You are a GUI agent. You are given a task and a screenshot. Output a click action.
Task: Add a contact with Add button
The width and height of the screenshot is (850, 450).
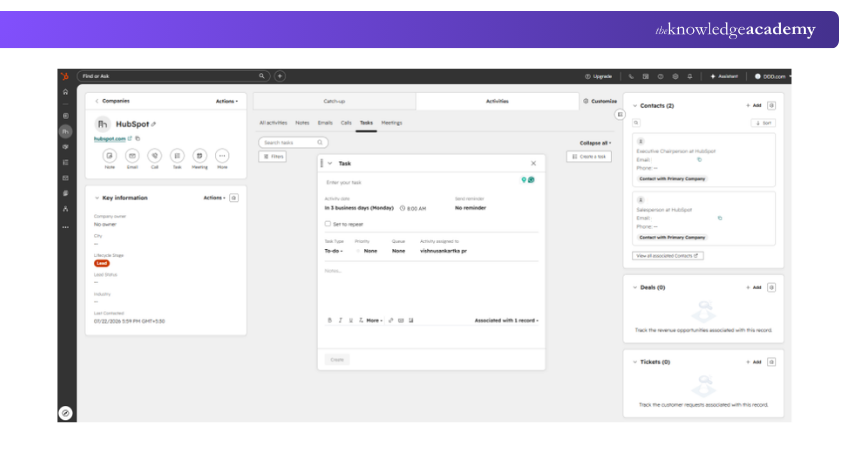tap(754, 106)
